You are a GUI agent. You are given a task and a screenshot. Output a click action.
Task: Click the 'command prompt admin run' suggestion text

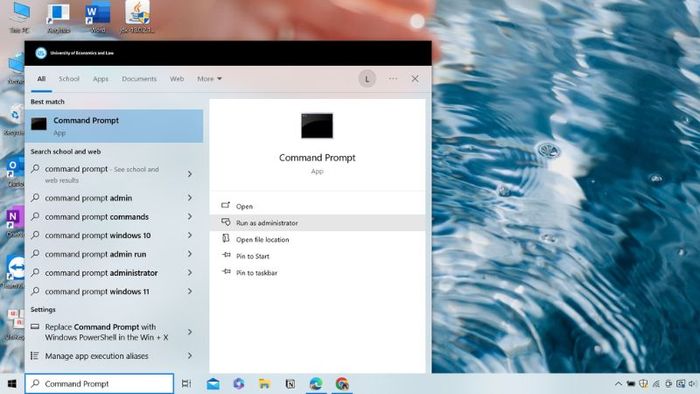[x=96, y=254]
